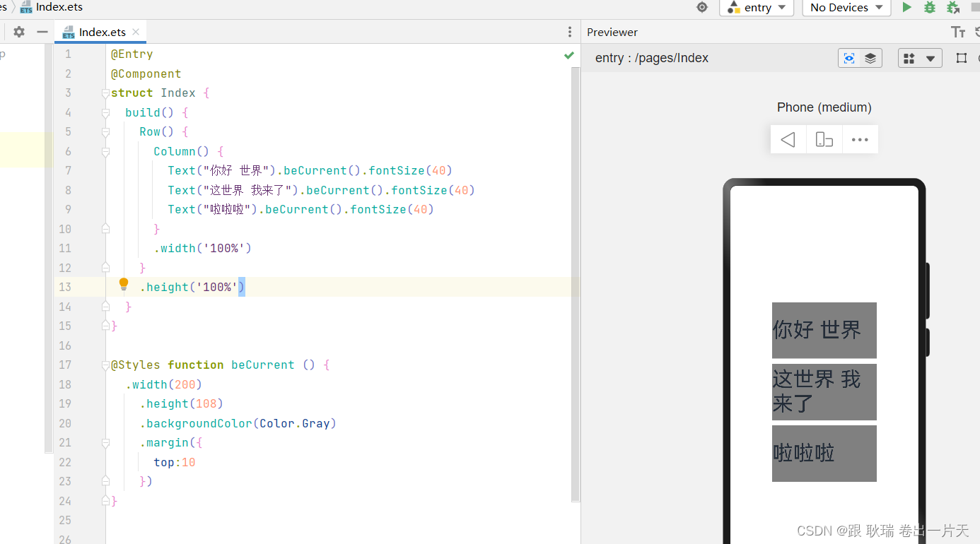
Task: Open the entry module configuration dropdown
Action: pos(757,8)
